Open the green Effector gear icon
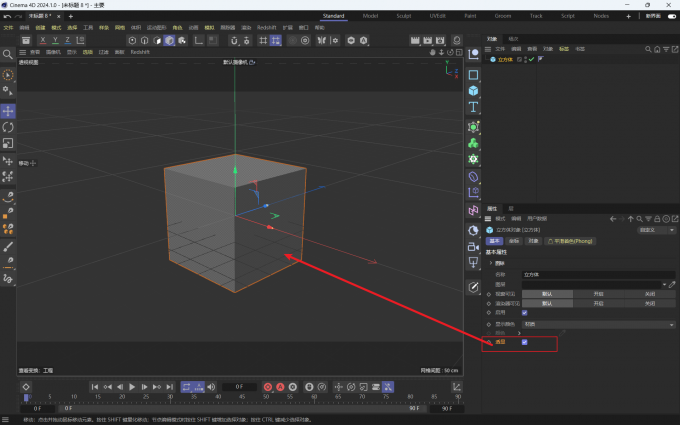Image resolution: width=680 pixels, height=425 pixels. click(473, 159)
